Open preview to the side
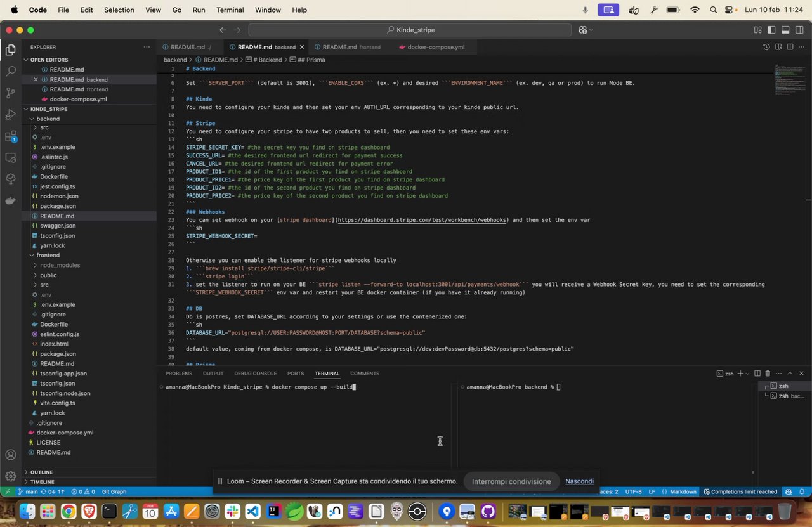The image size is (812, 527). coord(778,47)
